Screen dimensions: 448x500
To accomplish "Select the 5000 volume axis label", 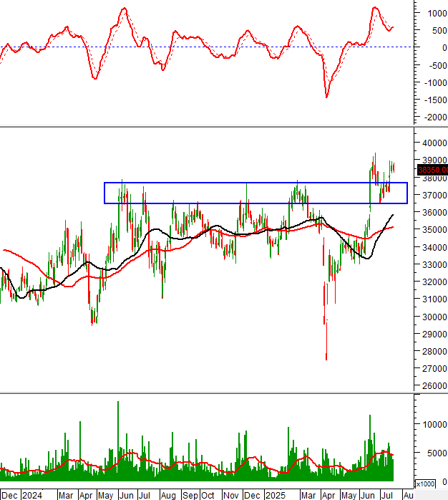I will point(437,453).
